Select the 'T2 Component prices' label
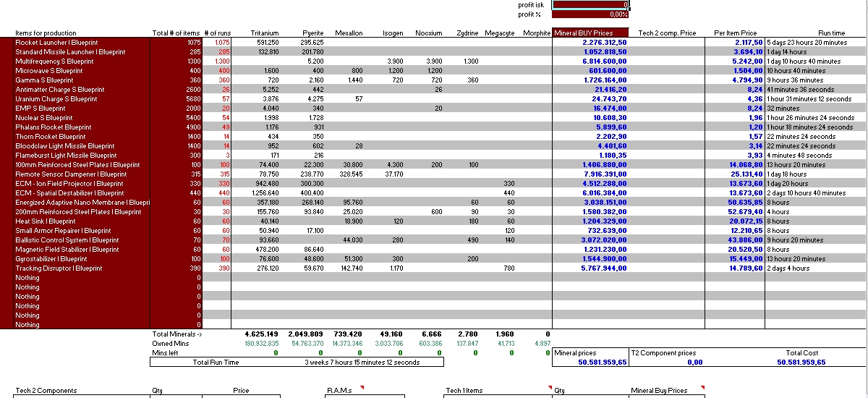 [664, 353]
